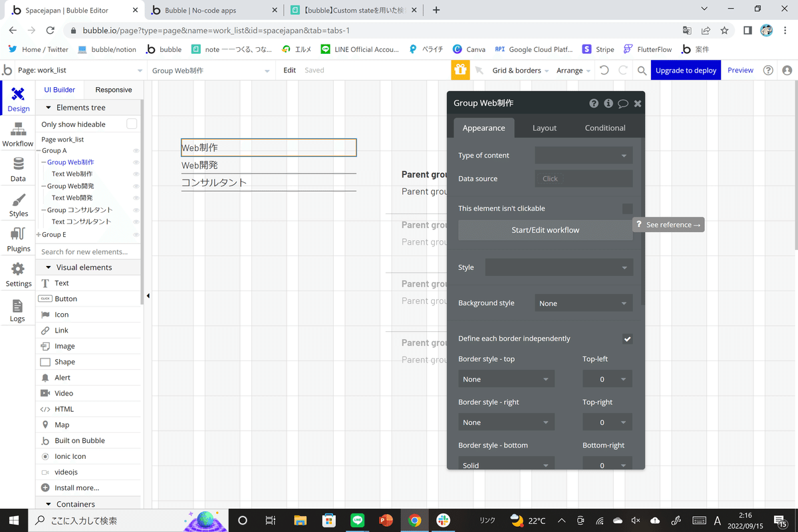Click the undo arrow in toolbar
Viewport: 798px width, 532px height.
pyautogui.click(x=604, y=70)
